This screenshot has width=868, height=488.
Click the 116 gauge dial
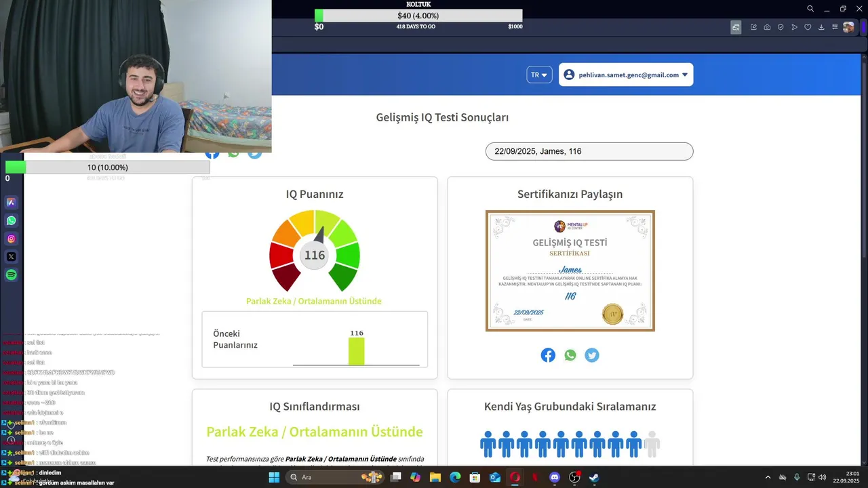click(315, 251)
